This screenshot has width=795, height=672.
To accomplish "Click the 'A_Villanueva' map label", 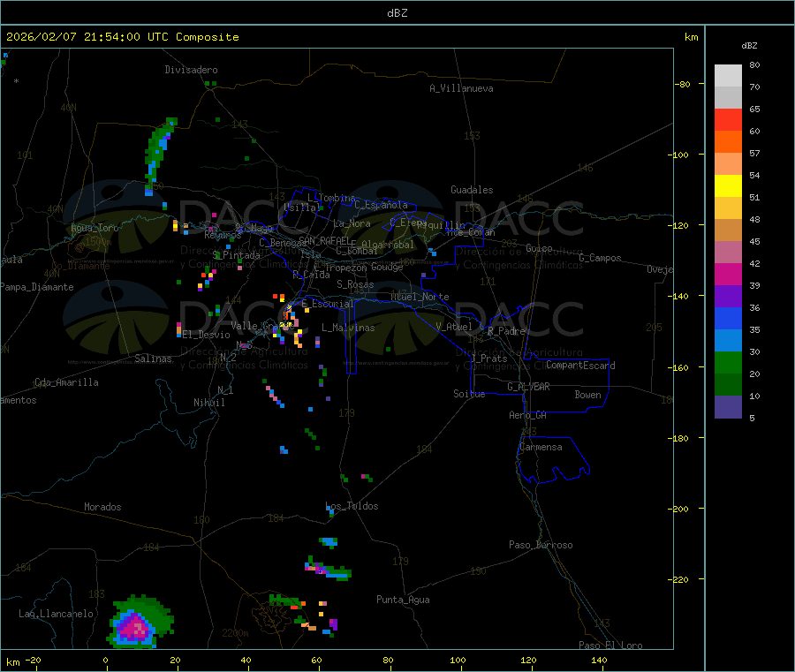I will click(461, 88).
